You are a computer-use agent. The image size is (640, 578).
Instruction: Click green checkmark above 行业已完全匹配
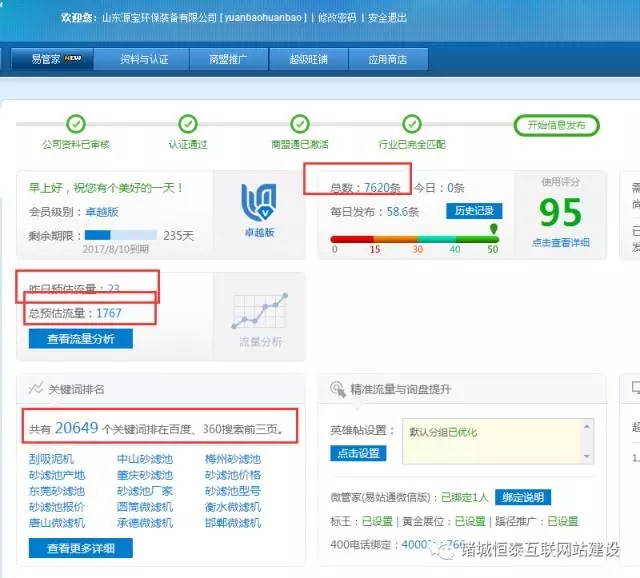click(411, 124)
